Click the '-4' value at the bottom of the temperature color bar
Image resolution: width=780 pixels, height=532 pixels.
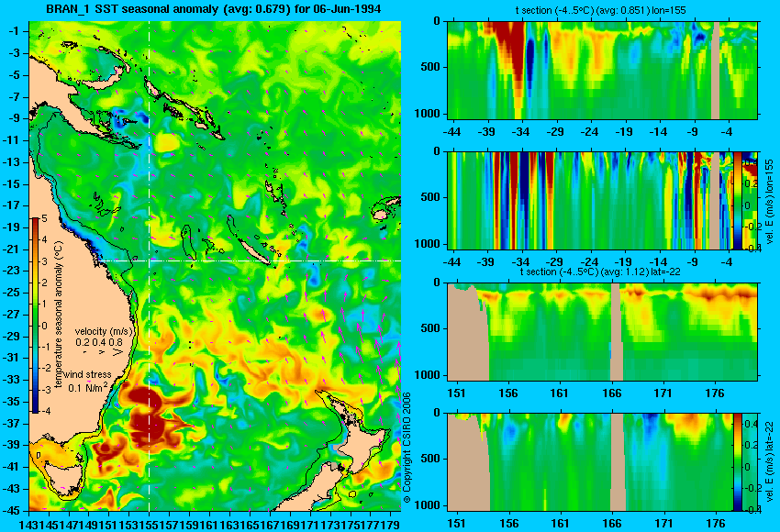point(44,412)
